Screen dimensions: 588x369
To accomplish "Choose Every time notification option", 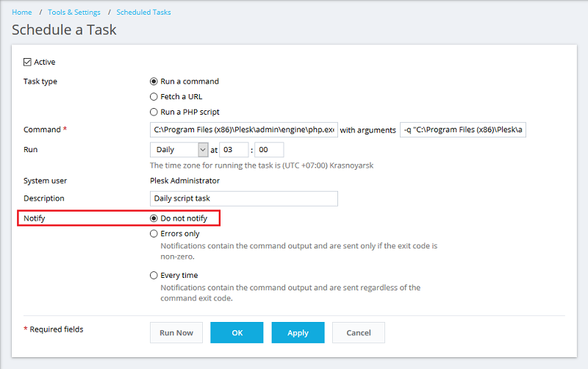I will (154, 275).
